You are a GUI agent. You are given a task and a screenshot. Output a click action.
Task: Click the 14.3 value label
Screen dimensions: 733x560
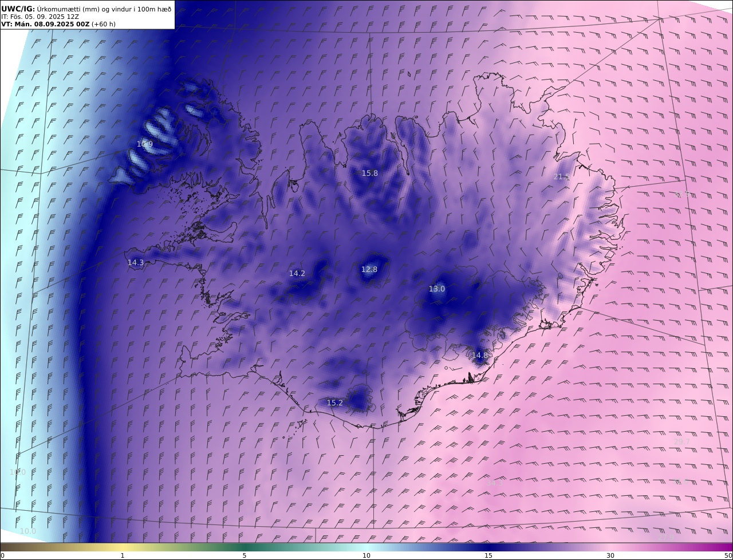(136, 262)
